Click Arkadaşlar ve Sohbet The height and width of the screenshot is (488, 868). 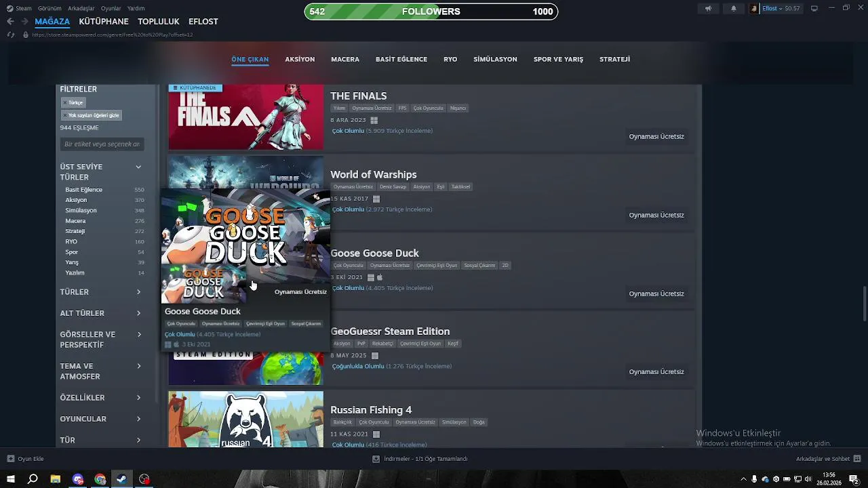[x=823, y=459]
